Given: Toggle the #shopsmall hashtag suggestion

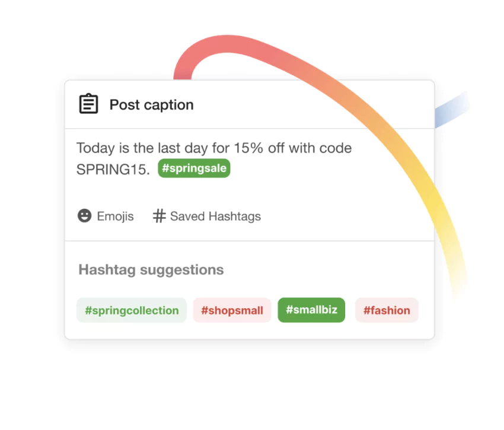Looking at the screenshot, I should coord(232,310).
